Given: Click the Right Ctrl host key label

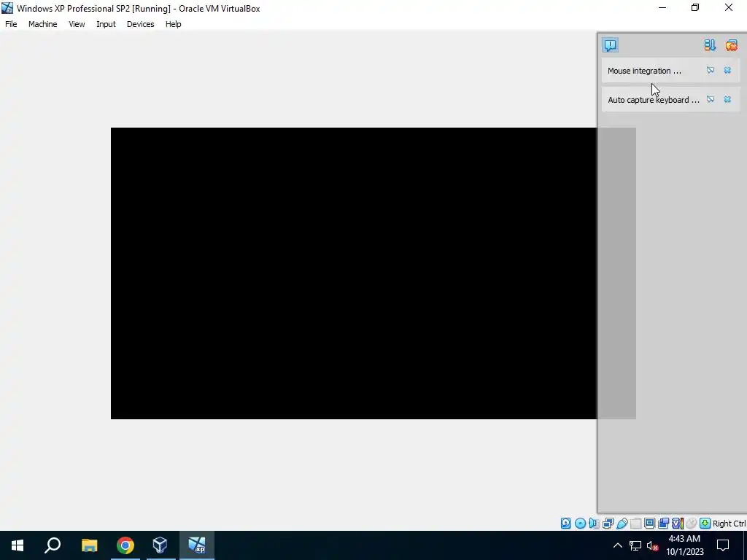Looking at the screenshot, I should click(729, 524).
